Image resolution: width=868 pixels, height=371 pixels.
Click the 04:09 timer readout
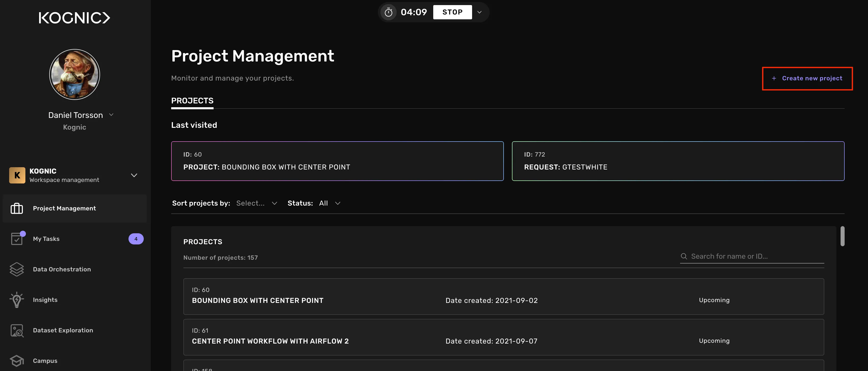[x=413, y=12]
